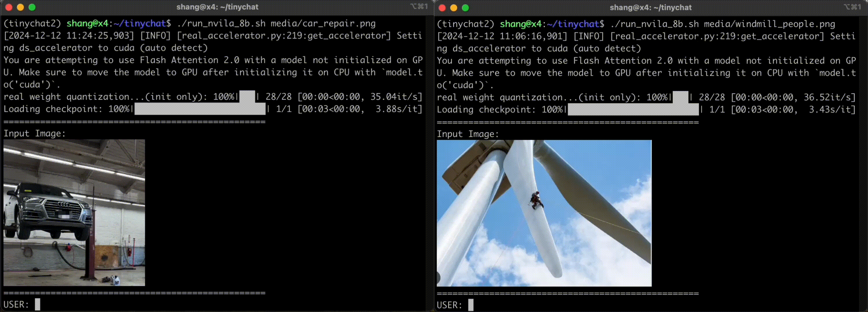
Task: Click the green 'shang@x4' prompt in left terminal
Action: [87, 24]
